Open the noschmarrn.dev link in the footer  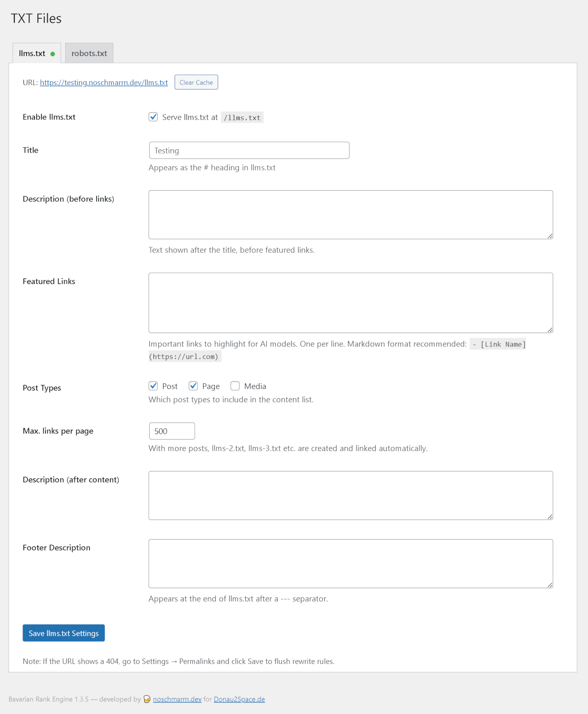coord(177,699)
